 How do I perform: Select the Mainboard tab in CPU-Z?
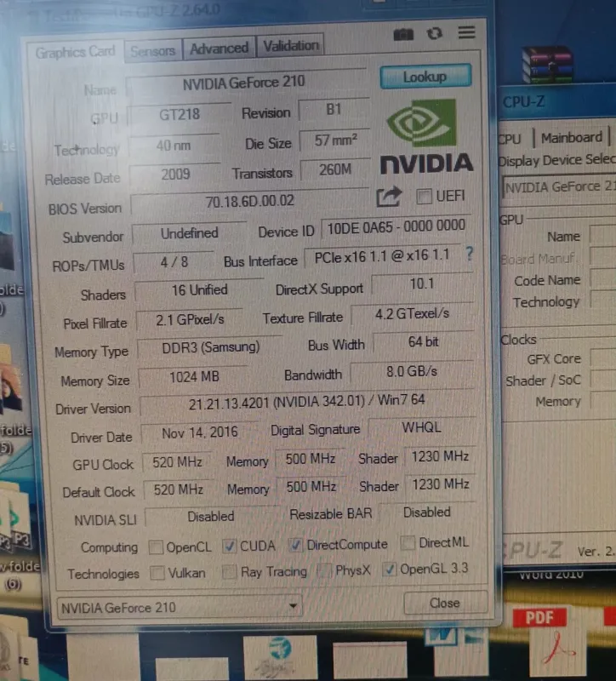(572, 137)
